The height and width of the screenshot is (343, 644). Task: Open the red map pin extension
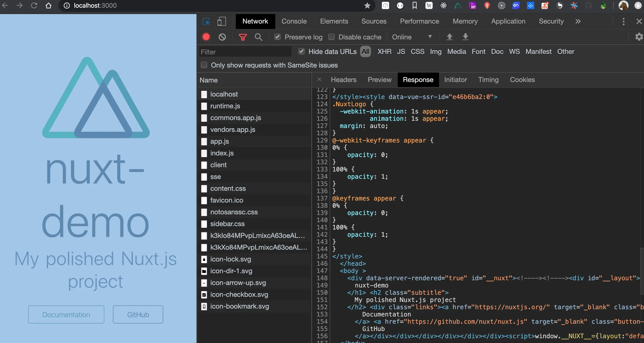(x=487, y=5)
